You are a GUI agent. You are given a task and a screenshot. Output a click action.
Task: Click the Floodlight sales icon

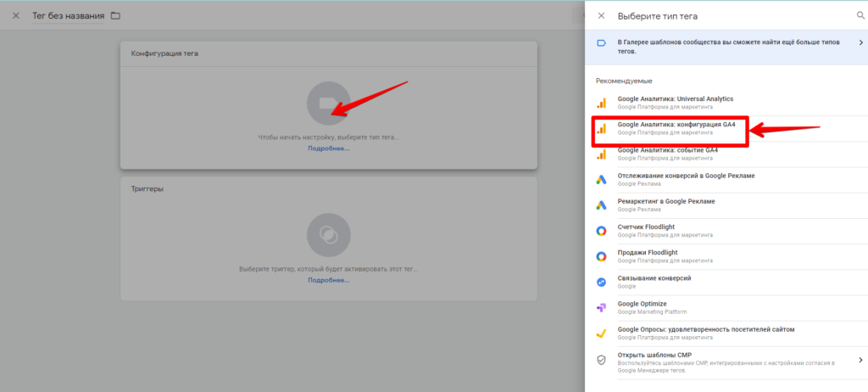601,256
